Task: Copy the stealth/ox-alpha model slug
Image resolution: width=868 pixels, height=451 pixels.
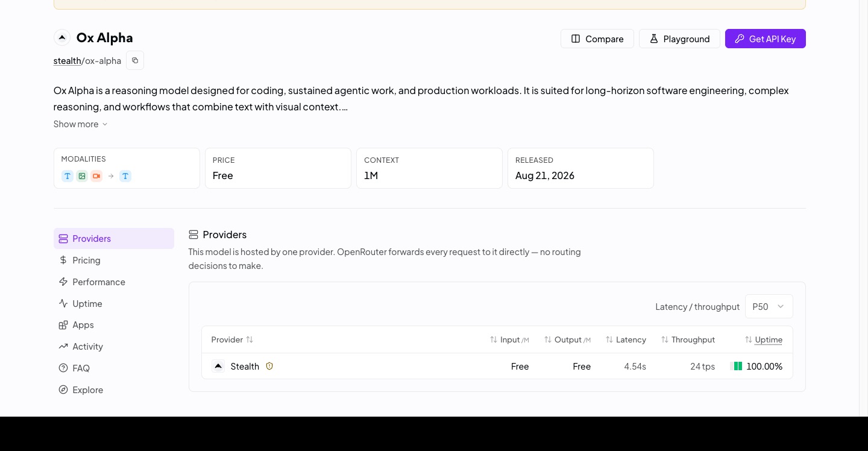Action: pos(135,60)
